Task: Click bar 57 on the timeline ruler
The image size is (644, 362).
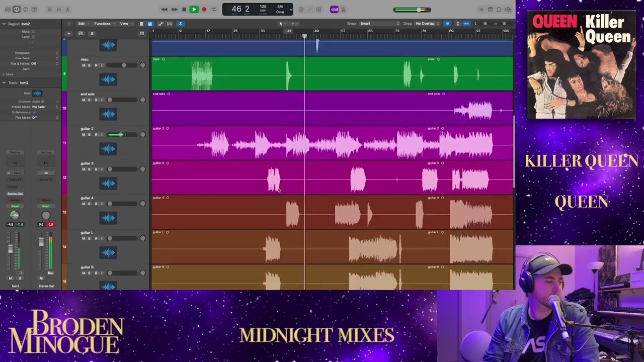Action: click(343, 31)
